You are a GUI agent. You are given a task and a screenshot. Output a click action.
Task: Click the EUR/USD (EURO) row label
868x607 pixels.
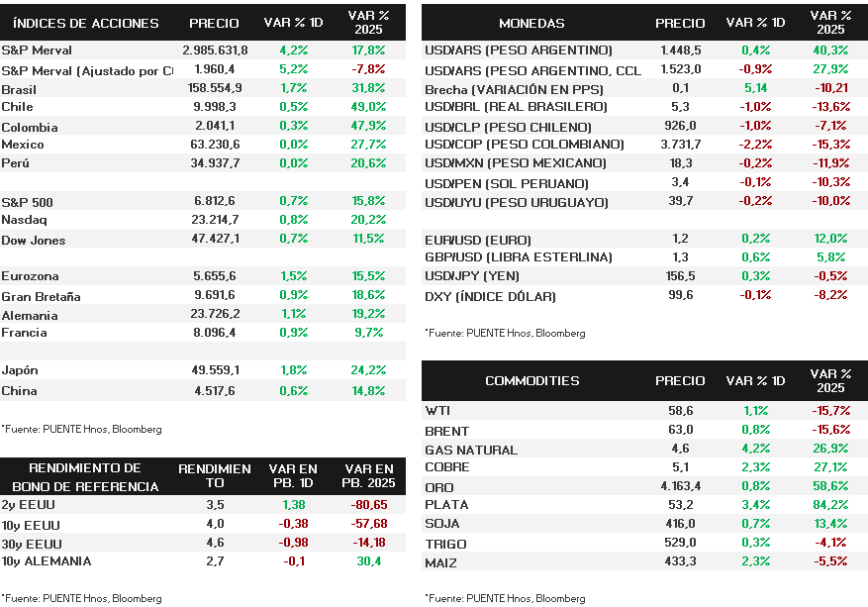tap(477, 240)
